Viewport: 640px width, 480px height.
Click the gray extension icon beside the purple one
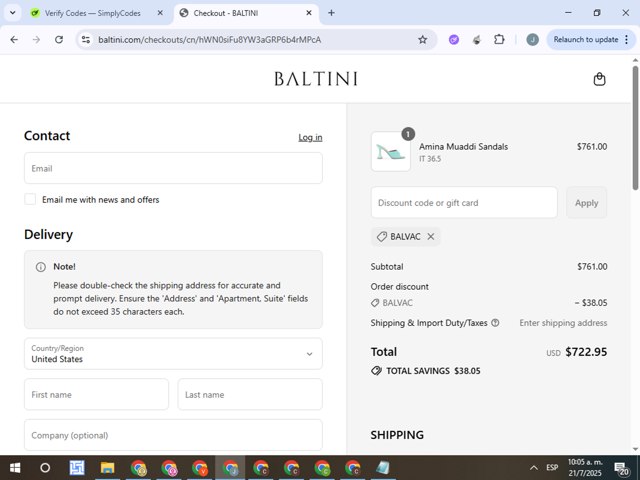tap(476, 40)
